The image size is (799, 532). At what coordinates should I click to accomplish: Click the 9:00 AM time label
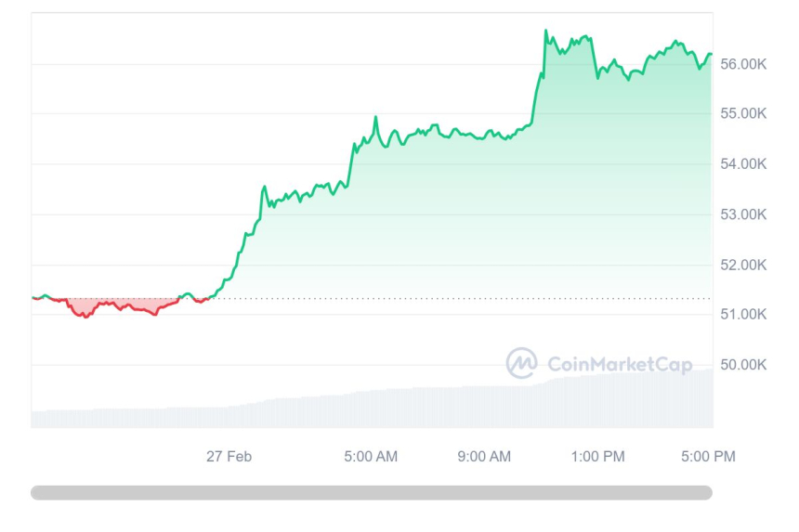(x=484, y=456)
